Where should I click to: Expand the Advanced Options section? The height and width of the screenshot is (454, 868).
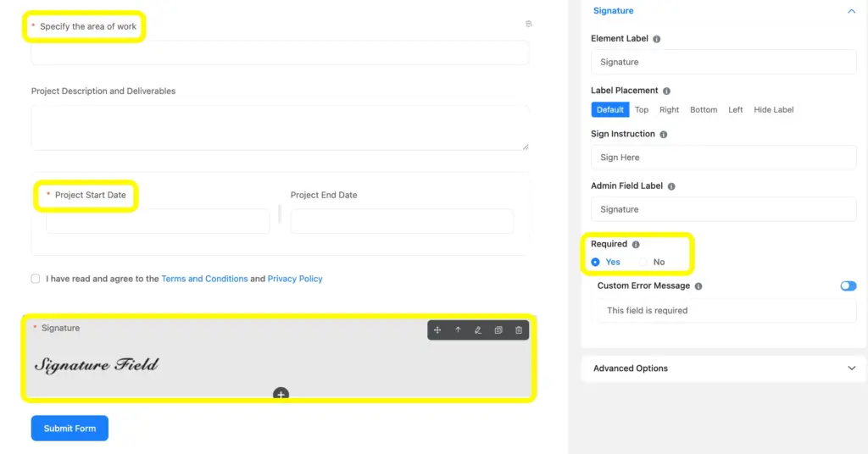point(851,368)
